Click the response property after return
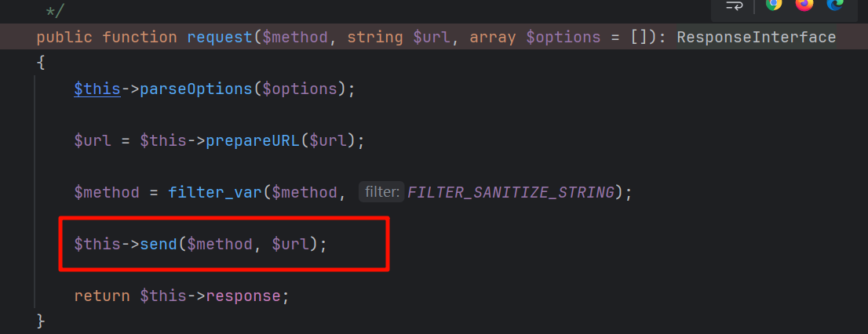This screenshot has height=334, width=868. point(248,296)
